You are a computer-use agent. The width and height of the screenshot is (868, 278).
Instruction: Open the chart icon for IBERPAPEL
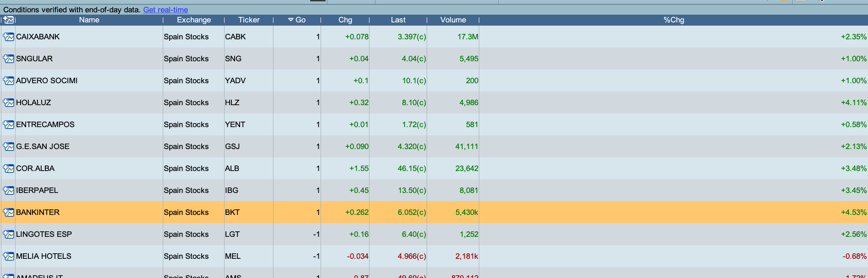[8, 190]
